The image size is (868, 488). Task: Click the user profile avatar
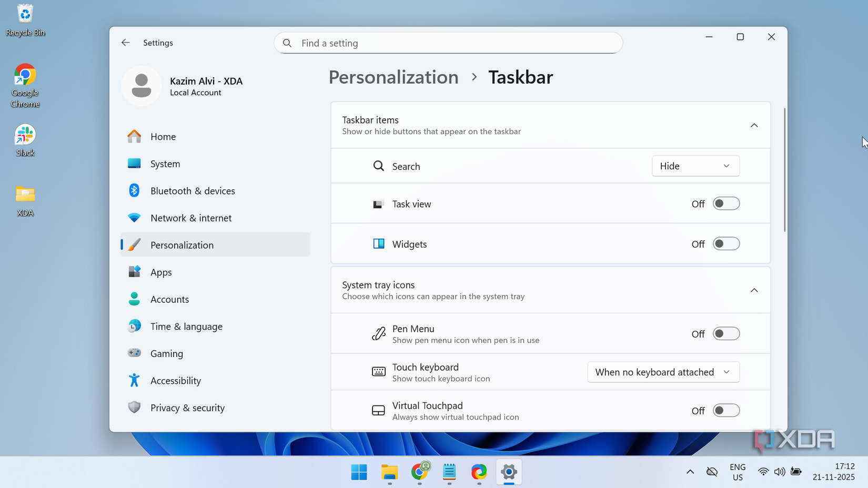pyautogui.click(x=141, y=86)
